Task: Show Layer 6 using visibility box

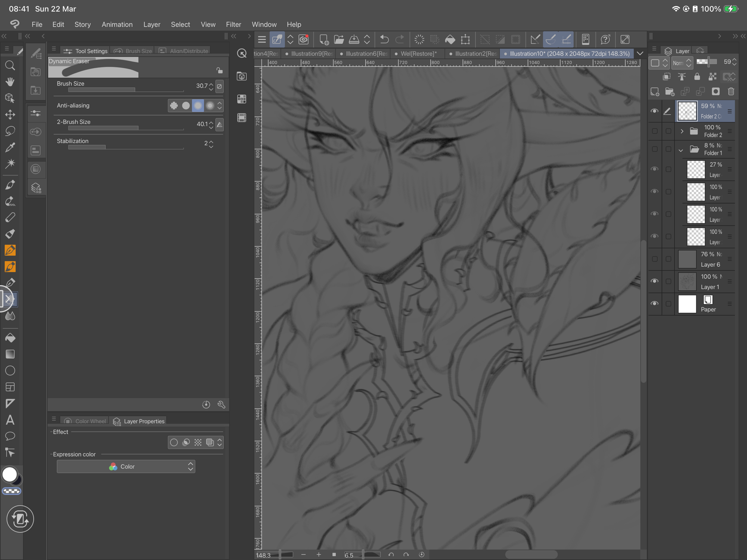Action: point(654,259)
